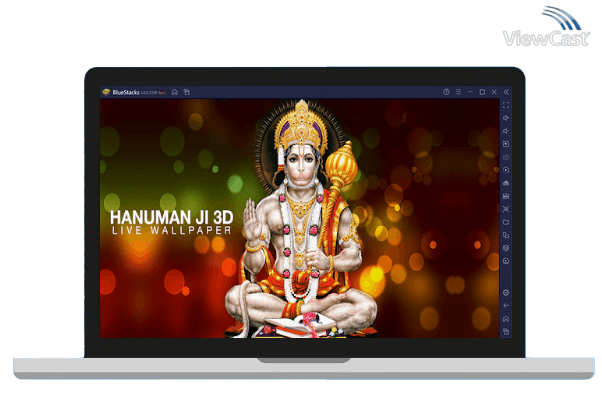
Task: Open the circular play macro icon
Action: [x=506, y=170]
